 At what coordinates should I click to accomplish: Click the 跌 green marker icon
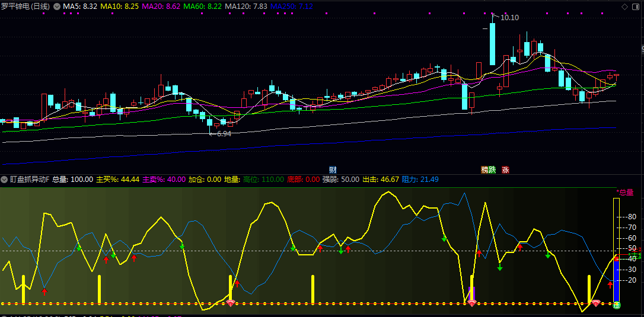492,169
